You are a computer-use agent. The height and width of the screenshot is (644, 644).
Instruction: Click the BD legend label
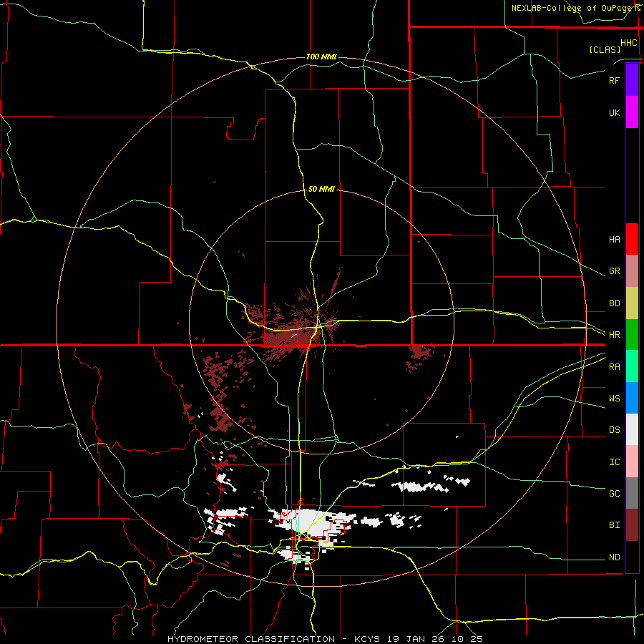tap(614, 303)
